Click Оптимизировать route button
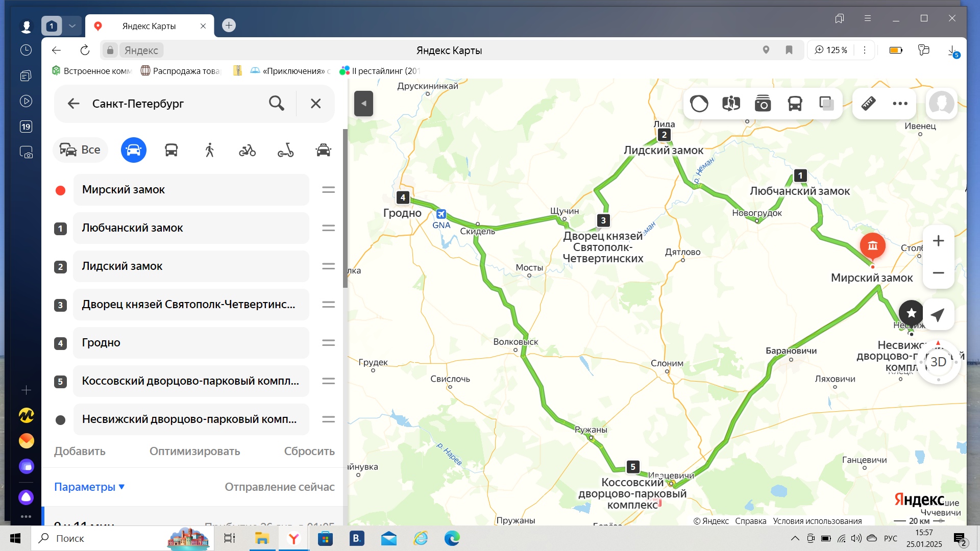 (194, 452)
